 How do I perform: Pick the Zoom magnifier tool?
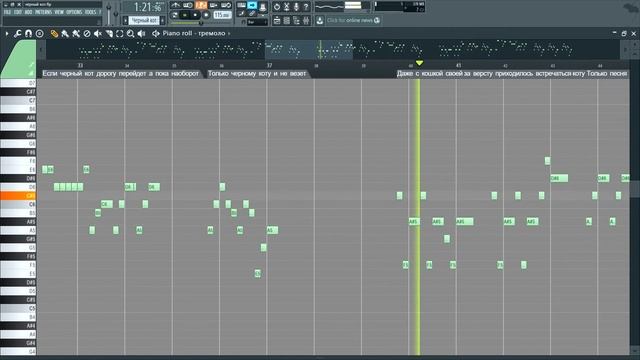pyautogui.click(x=131, y=33)
